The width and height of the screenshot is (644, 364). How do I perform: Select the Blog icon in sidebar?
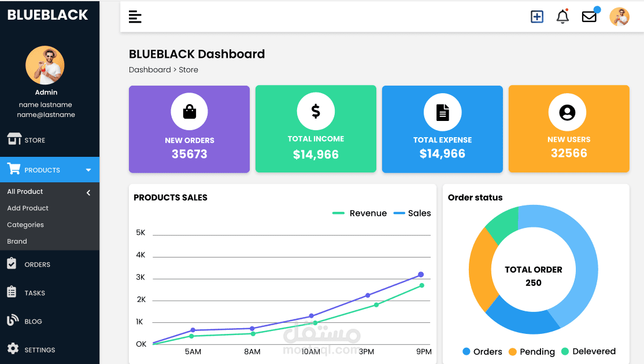pos(13,321)
